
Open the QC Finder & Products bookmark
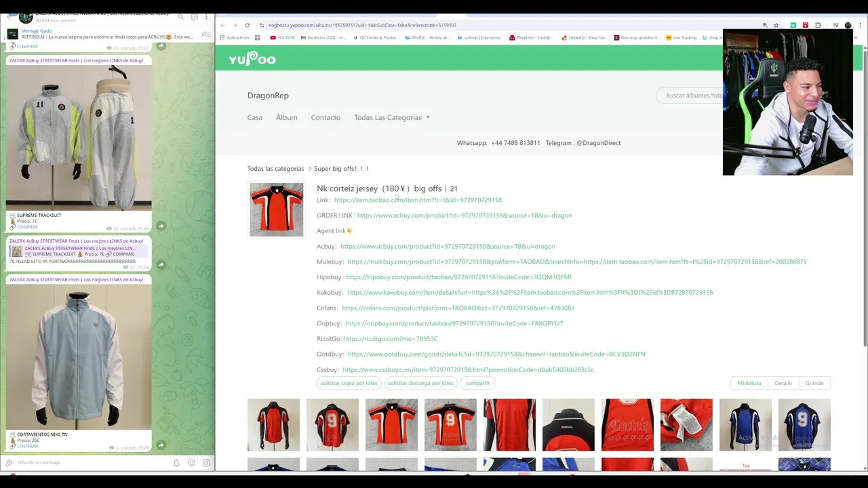(x=376, y=38)
